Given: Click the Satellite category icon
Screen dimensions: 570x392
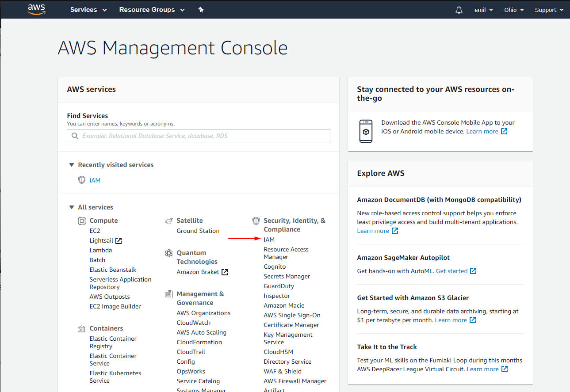Looking at the screenshot, I should coord(168,220).
